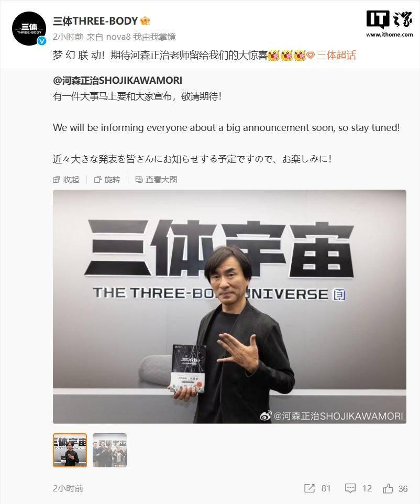Open the 三体THREE-BODY username link
The width and height of the screenshot is (420, 504).
95,21
